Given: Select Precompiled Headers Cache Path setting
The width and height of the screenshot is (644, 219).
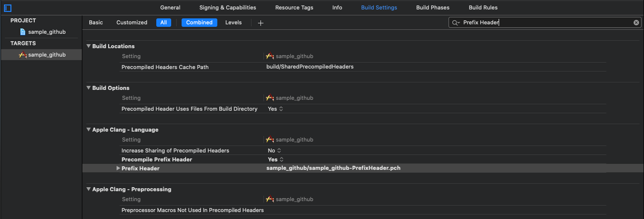Looking at the screenshot, I should click(x=165, y=67).
